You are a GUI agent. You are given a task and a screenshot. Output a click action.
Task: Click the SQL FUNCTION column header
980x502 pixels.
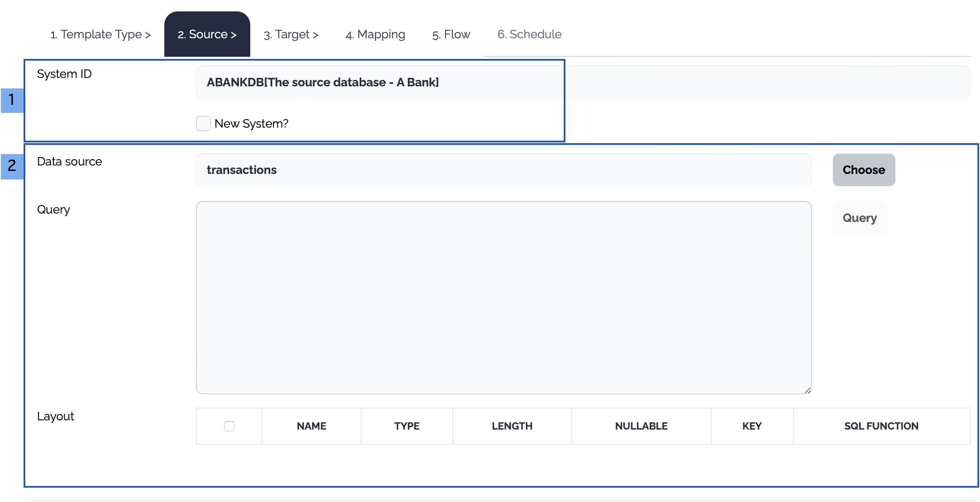(881, 426)
